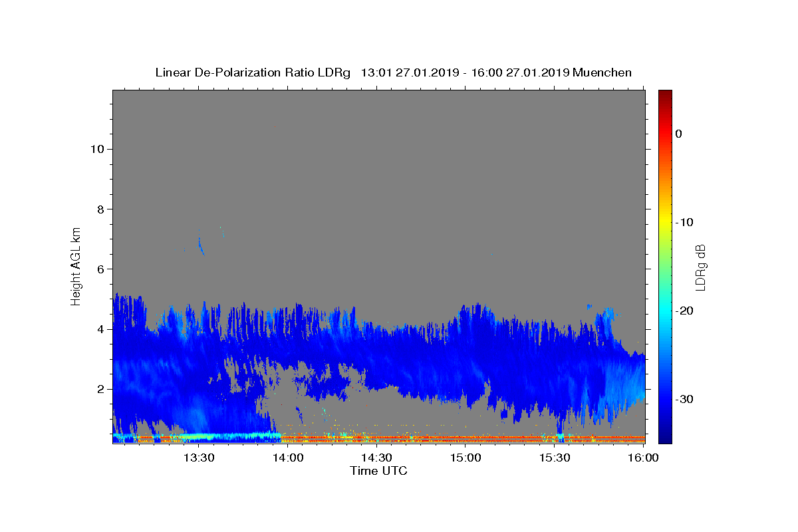
Task: Click the height tick label 2
Action: coord(100,389)
